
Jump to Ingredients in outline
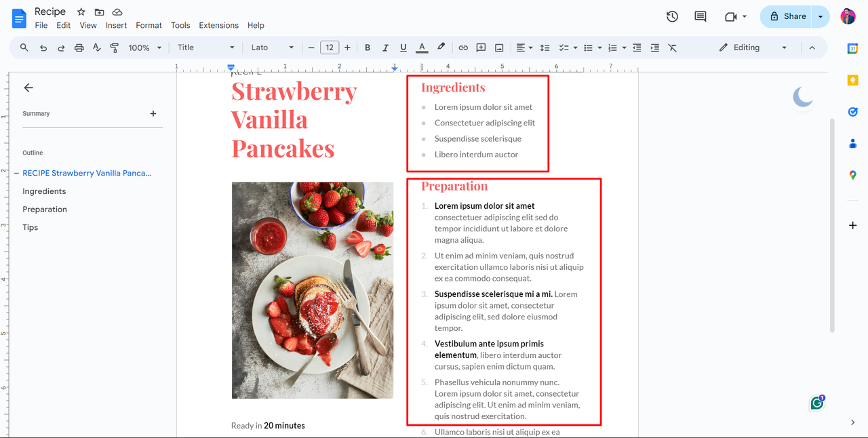pyautogui.click(x=44, y=191)
